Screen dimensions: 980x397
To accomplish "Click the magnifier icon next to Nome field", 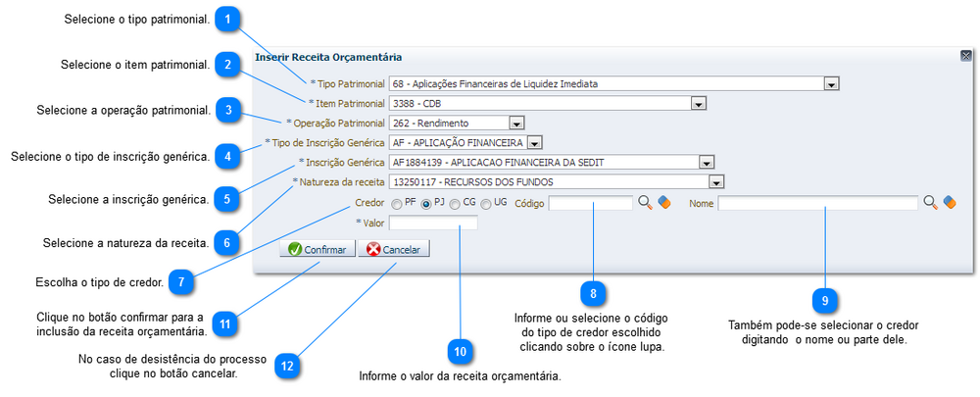I will 930,203.
